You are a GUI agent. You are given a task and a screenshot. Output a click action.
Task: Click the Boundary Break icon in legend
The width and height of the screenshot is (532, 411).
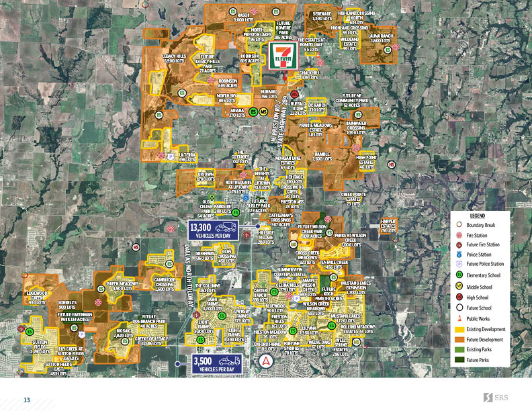point(459,224)
